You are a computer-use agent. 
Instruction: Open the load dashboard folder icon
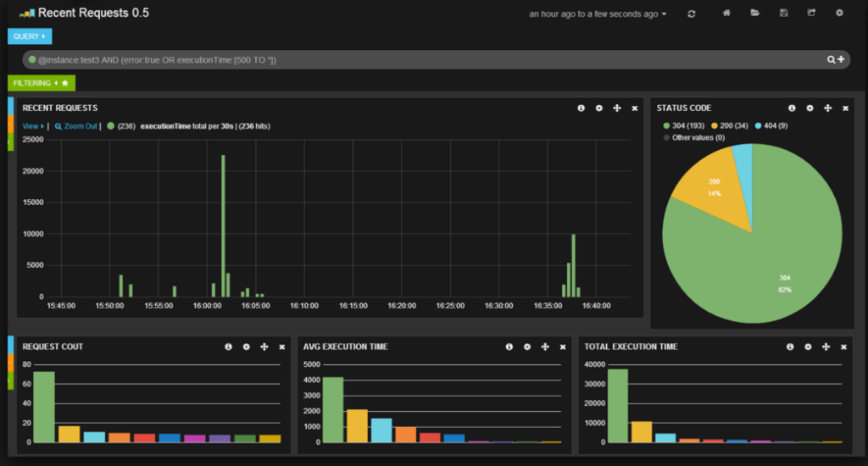coord(754,14)
